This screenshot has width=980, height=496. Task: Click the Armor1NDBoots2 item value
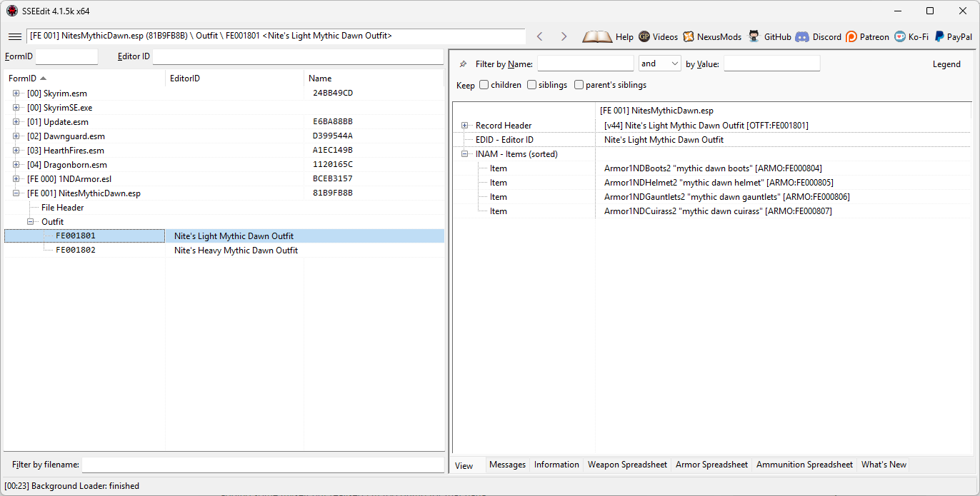pyautogui.click(x=713, y=168)
